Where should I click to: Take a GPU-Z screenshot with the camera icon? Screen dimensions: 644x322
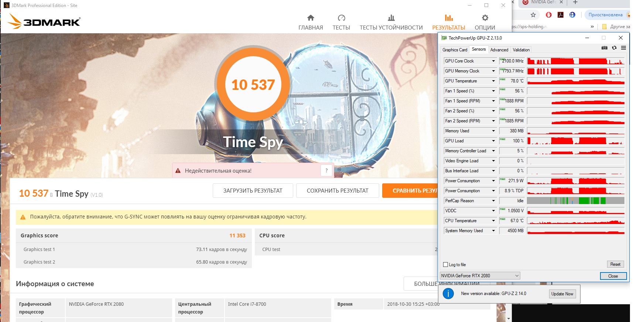click(604, 48)
